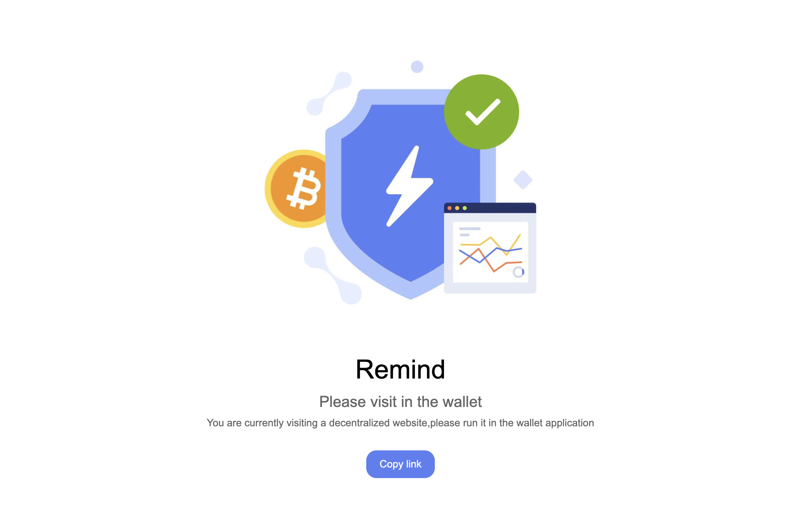
Task: Click the green checkmark circle
Action: tap(482, 112)
